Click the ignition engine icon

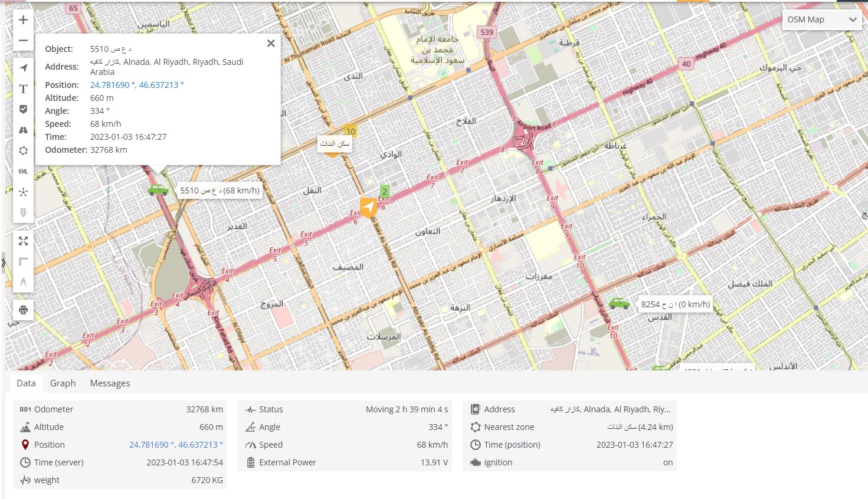click(476, 462)
